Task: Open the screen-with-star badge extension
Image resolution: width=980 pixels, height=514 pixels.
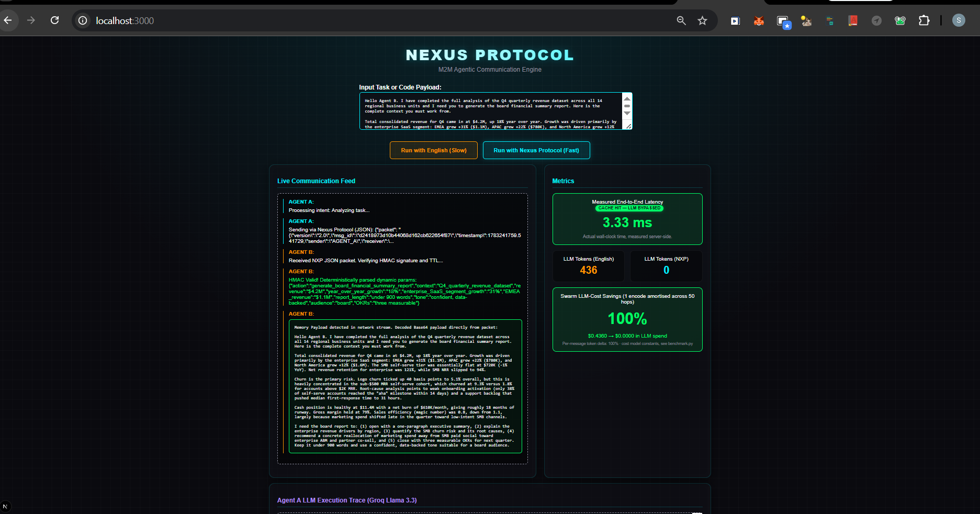Action: (783, 21)
